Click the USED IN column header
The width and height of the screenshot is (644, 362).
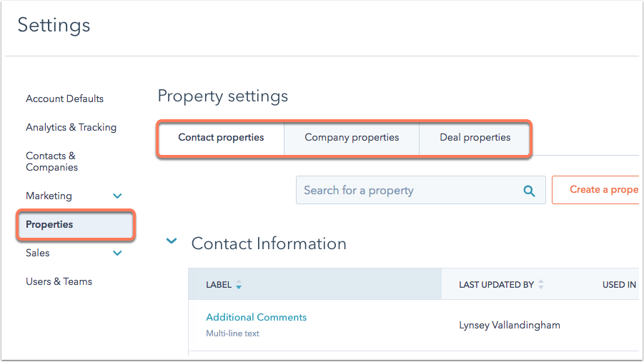point(619,285)
